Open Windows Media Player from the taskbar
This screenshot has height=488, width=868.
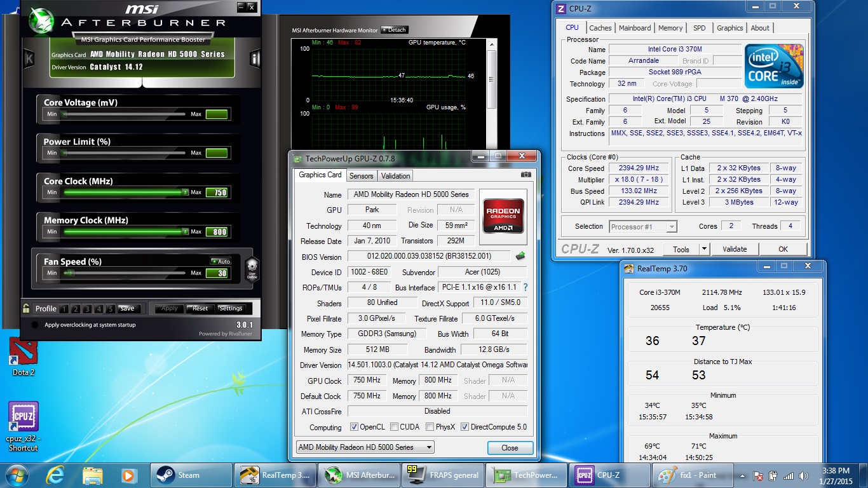pos(129,475)
